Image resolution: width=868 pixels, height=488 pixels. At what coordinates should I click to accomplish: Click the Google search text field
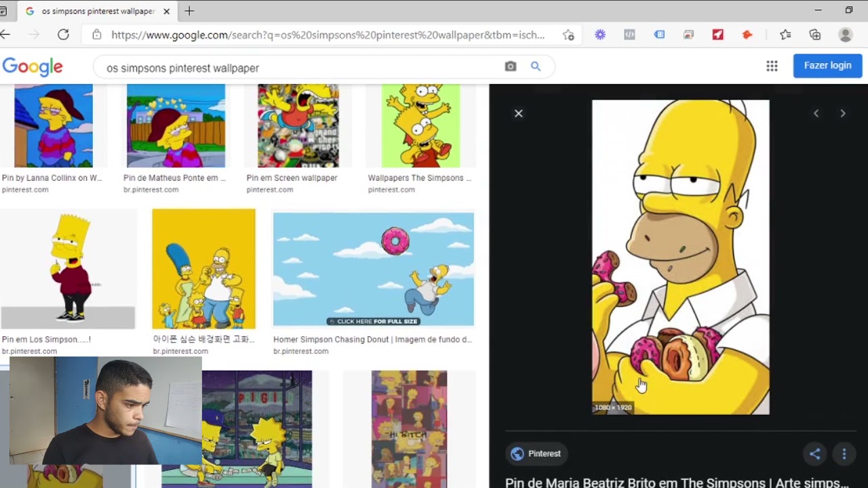(x=298, y=68)
